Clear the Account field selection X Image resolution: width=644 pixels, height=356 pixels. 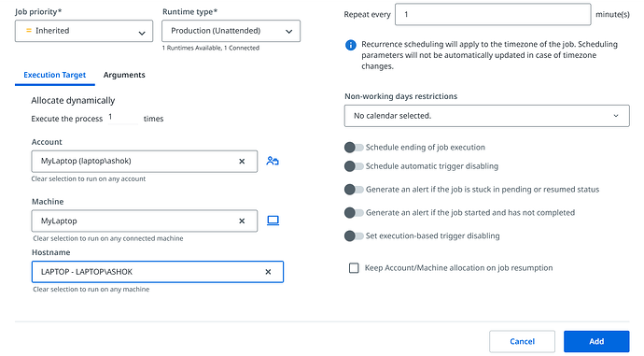(x=242, y=161)
